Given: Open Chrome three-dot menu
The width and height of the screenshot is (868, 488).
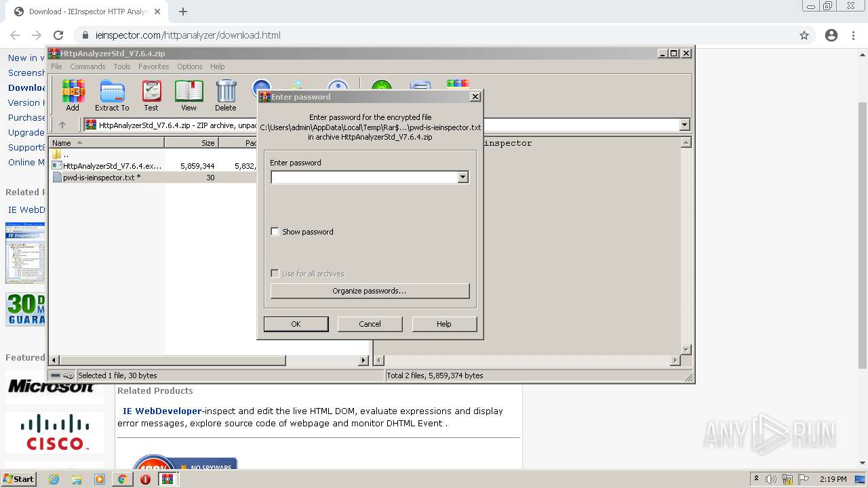Looking at the screenshot, I should [853, 35].
